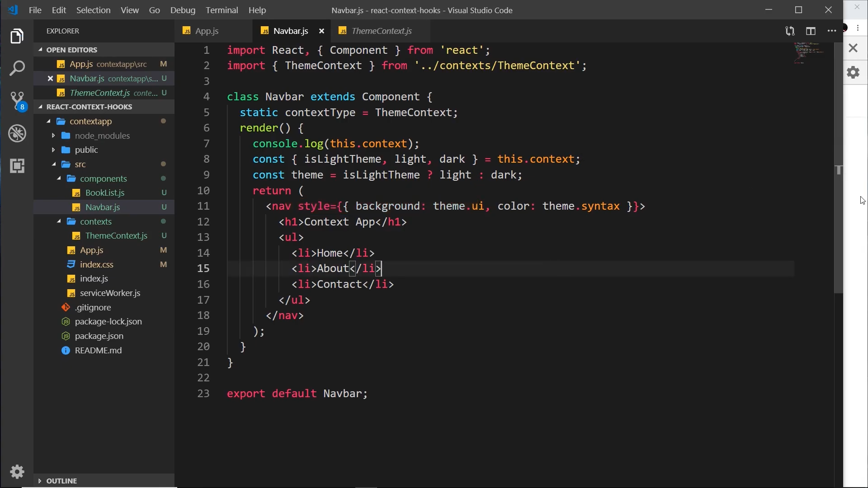Open the More Actions ellipsis menu
Viewport: 868px width, 488px height.
832,31
